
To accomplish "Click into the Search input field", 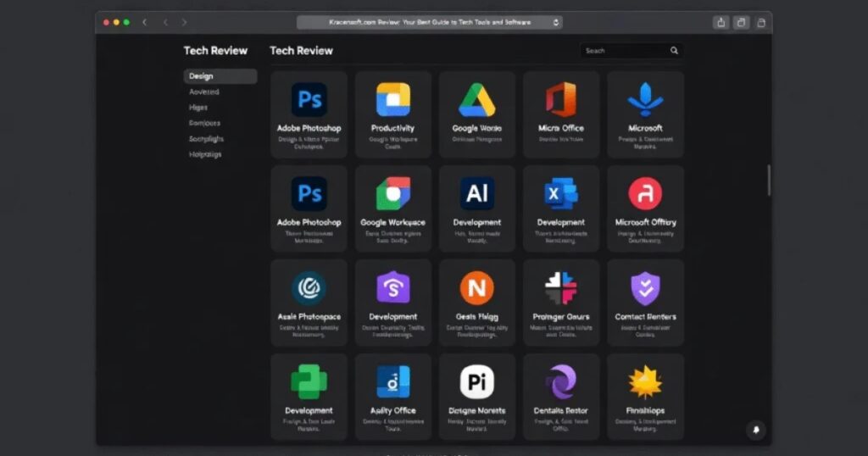I will (x=623, y=51).
